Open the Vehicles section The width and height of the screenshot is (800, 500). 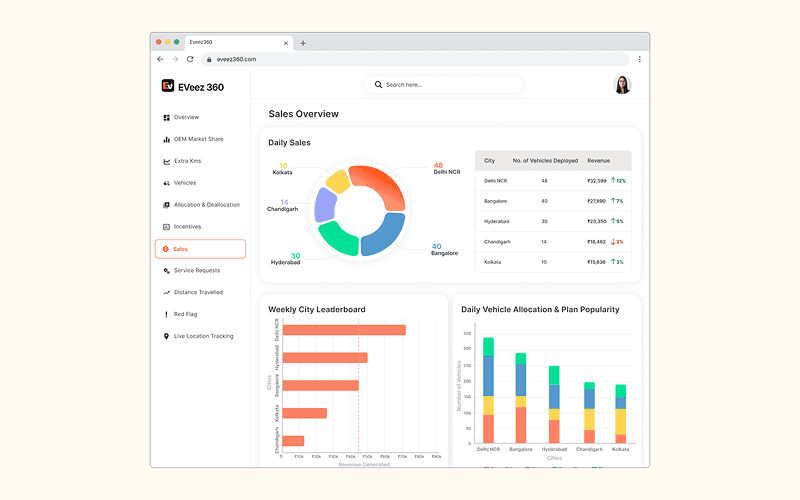(x=185, y=183)
